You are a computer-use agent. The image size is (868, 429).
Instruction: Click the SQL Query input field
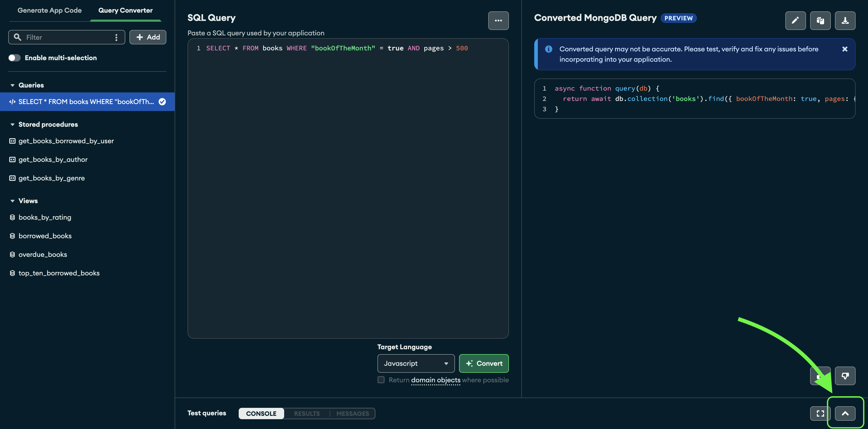348,188
